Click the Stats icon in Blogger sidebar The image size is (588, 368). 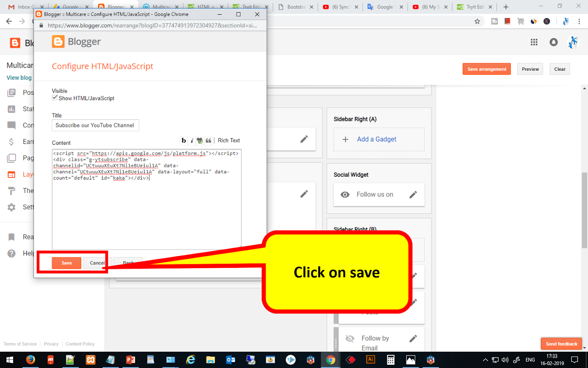[x=12, y=109]
